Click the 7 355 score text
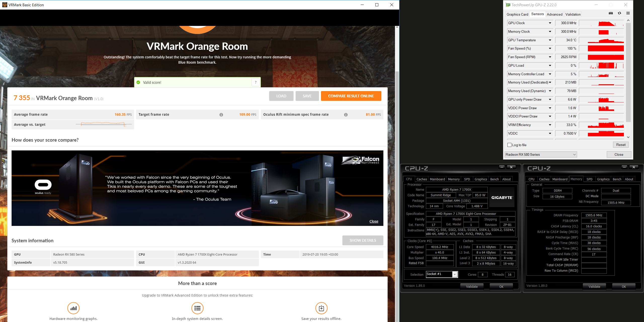This screenshot has height=322, width=644. tap(22, 98)
